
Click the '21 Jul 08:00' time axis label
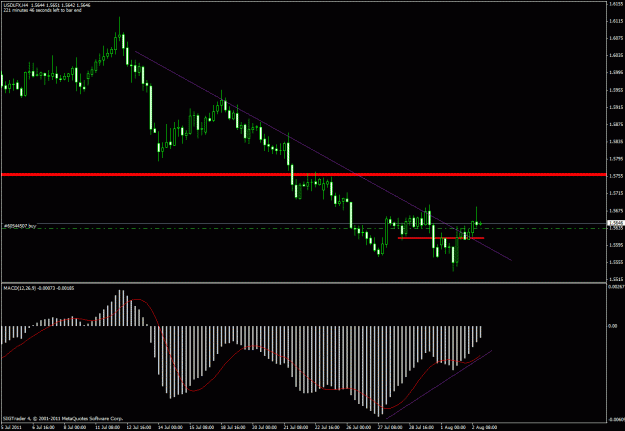click(x=296, y=427)
